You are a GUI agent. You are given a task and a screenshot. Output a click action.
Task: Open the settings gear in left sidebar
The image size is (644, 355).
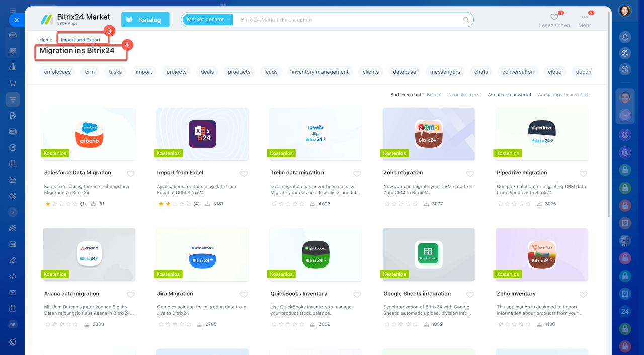pyautogui.click(x=13, y=342)
